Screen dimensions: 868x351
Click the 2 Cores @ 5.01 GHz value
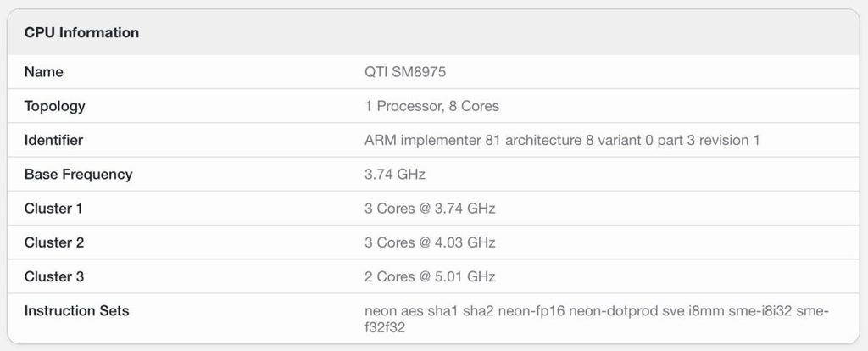pyautogui.click(x=430, y=276)
